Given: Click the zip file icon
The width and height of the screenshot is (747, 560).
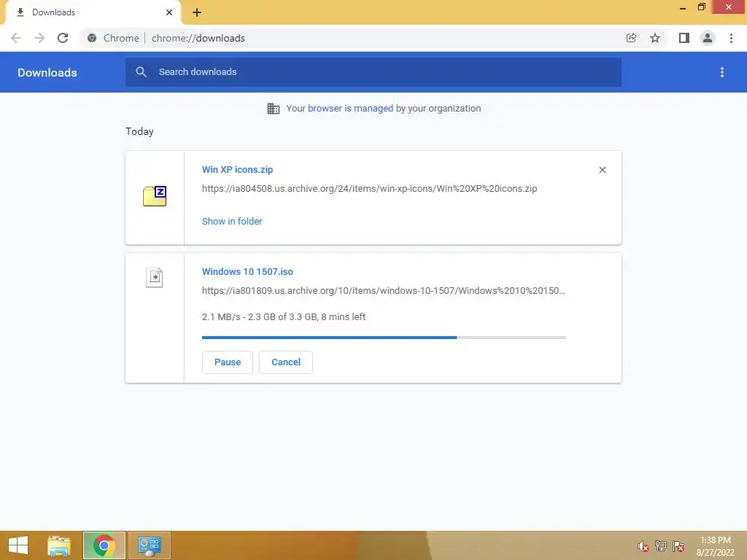Looking at the screenshot, I should 155,195.
